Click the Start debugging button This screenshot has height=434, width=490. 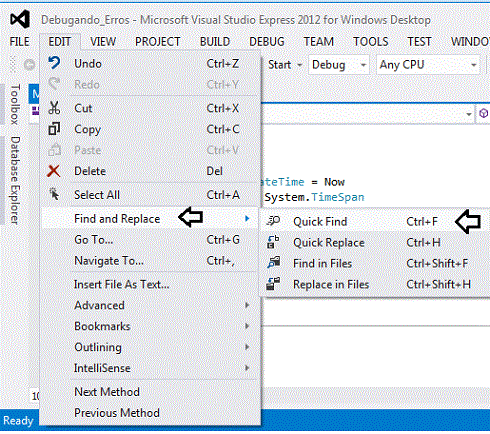coord(279,65)
